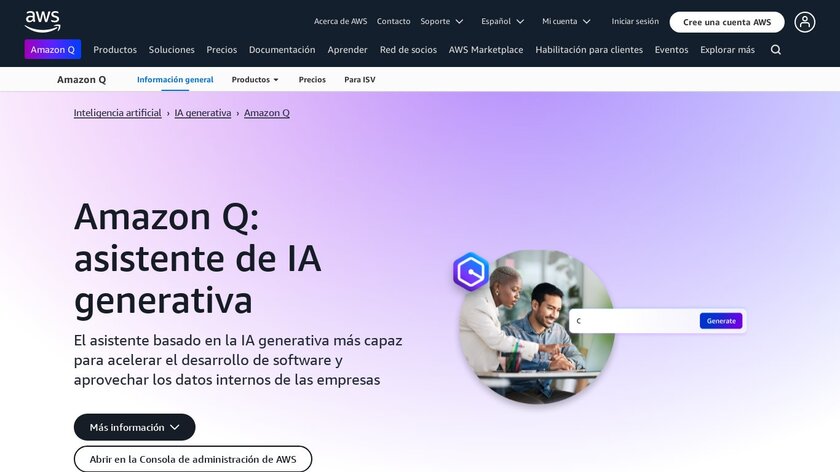Screen dimensions: 840x472
Task: Go to AWS Marketplace
Action: coord(486,50)
